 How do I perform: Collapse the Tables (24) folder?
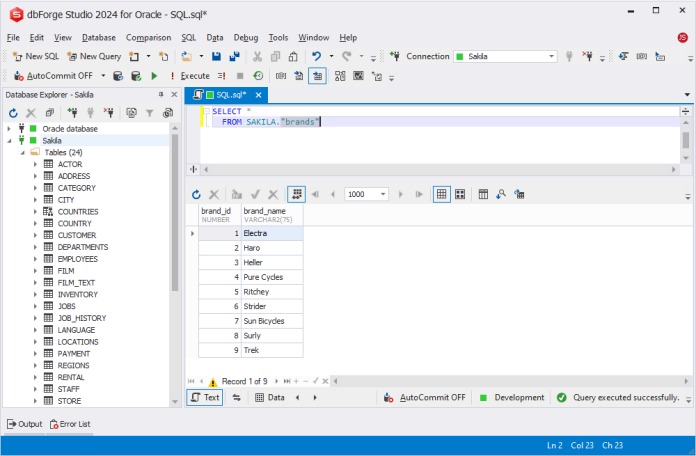[x=23, y=153]
